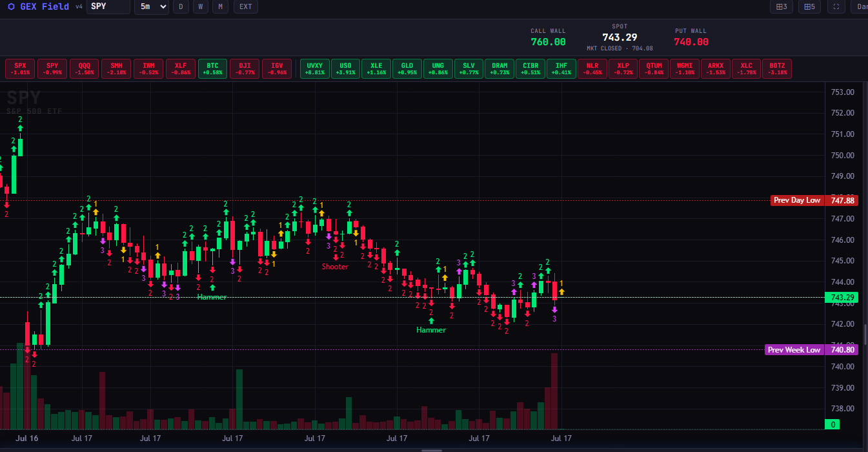The image size is (868, 452).
Task: Select the DJI ticker chip
Action: (x=245, y=68)
